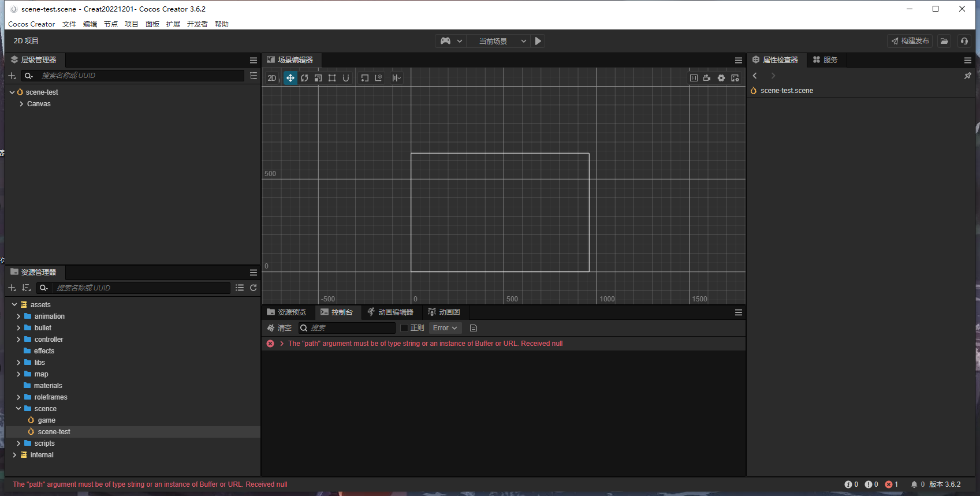This screenshot has height=496, width=980.
Task: Click the notification bell in status bar
Action: pos(914,484)
